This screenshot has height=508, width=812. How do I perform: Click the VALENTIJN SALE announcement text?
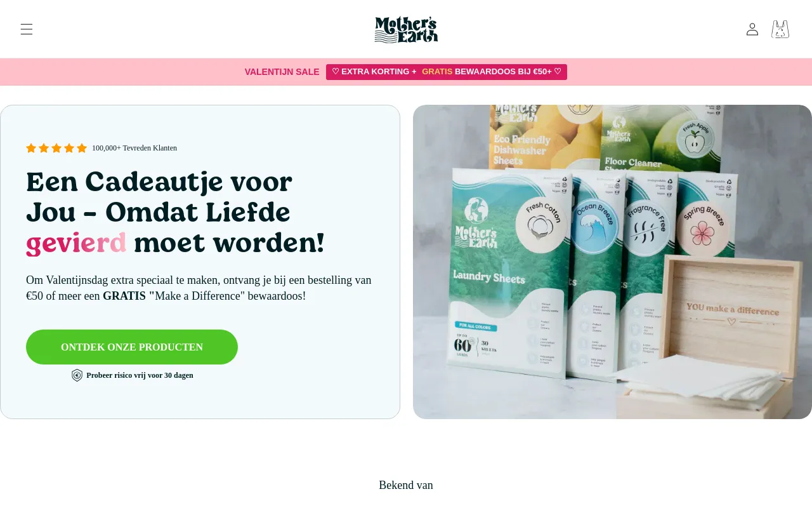tap(282, 72)
